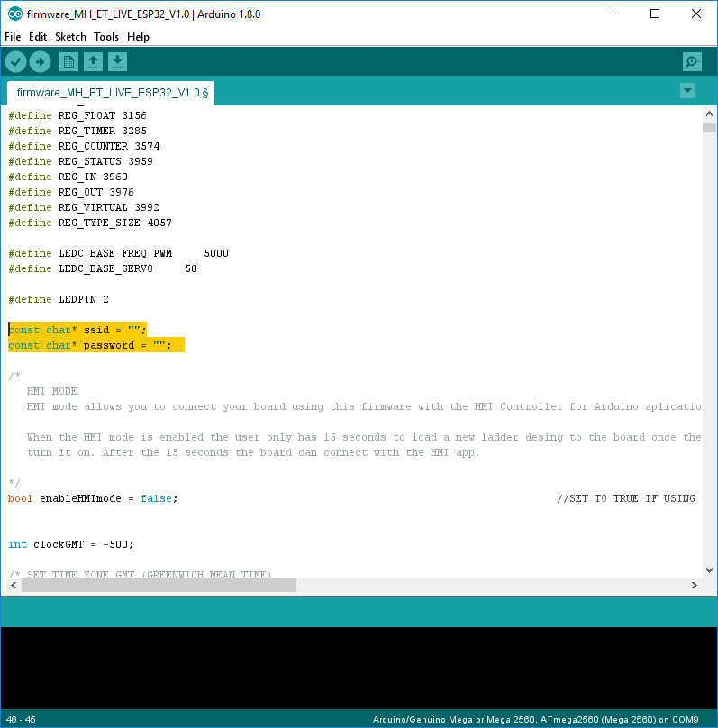The height and width of the screenshot is (728, 718).
Task: Expand the tab options dropdown arrow
Action: tap(687, 90)
